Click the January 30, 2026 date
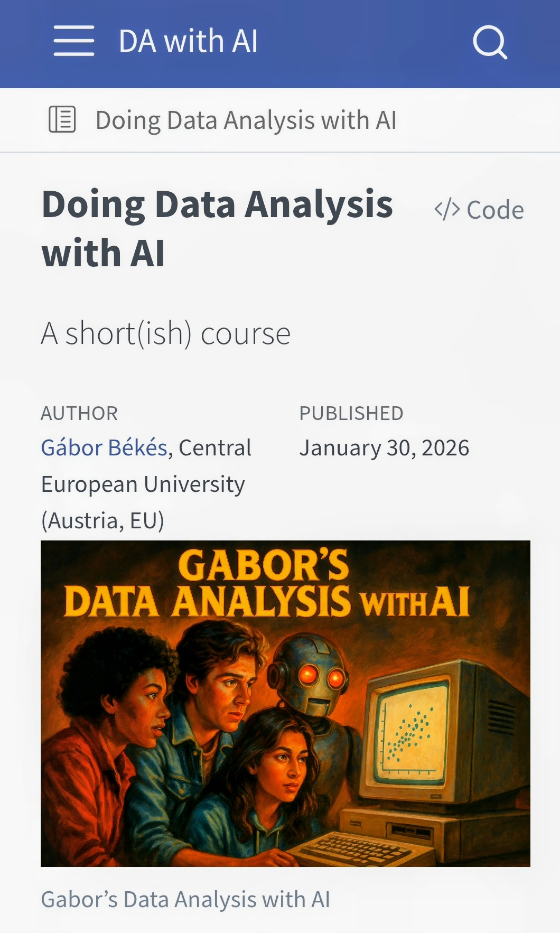 point(384,448)
